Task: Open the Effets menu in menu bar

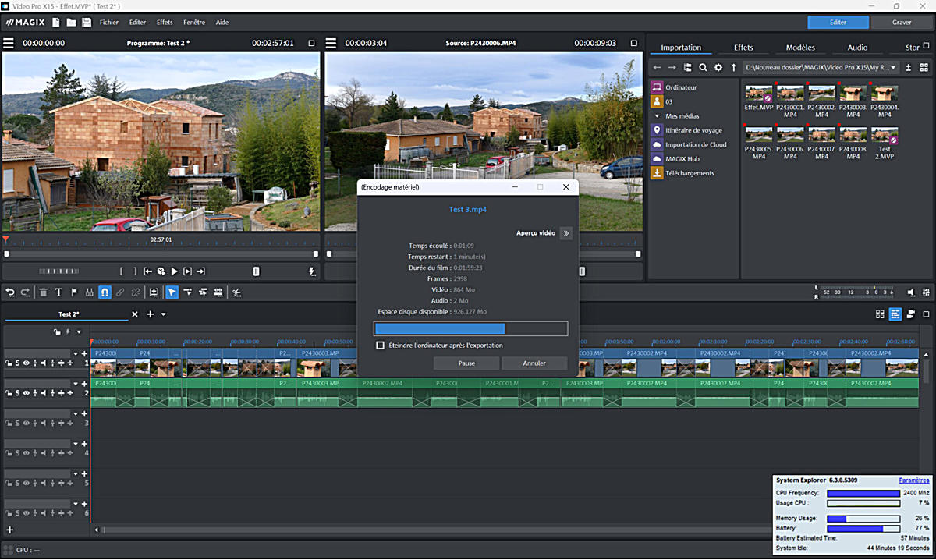Action: pyautogui.click(x=165, y=23)
